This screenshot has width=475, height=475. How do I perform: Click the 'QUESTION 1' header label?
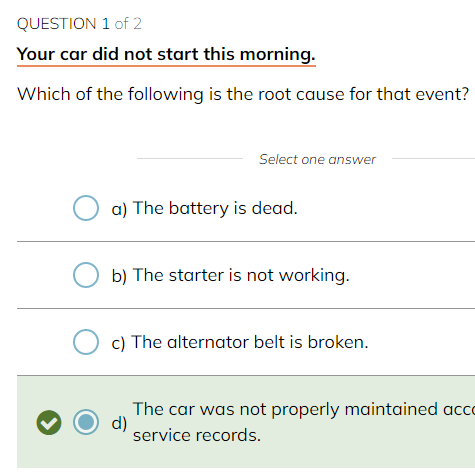tap(63, 24)
